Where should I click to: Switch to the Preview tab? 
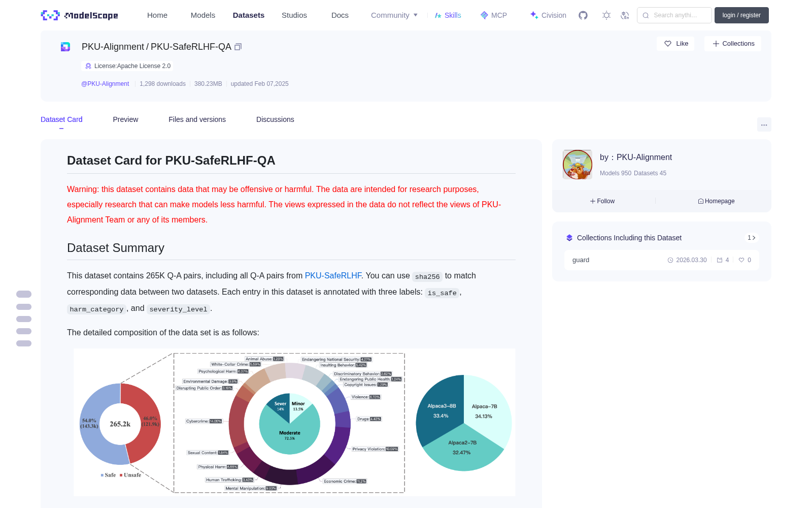pyautogui.click(x=125, y=119)
